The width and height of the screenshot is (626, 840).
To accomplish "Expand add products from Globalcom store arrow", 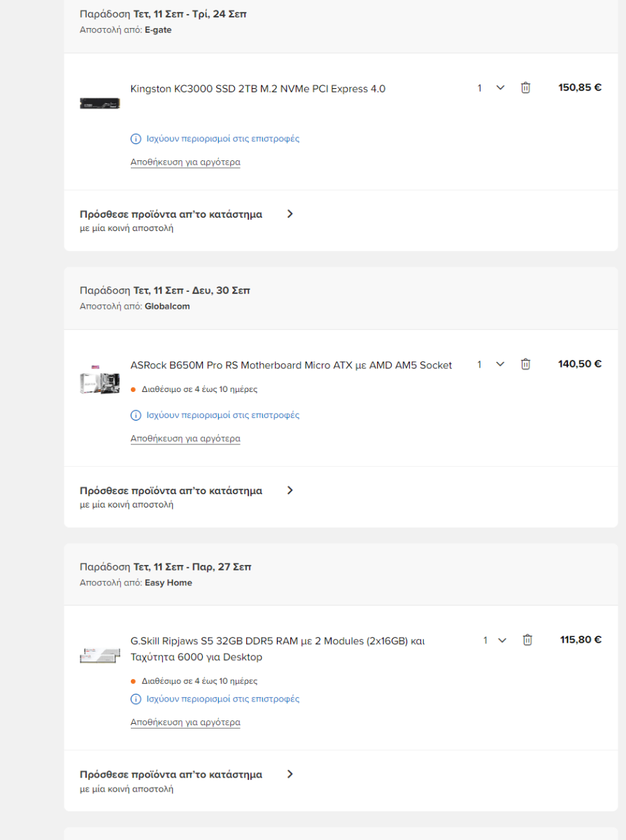I will click(290, 491).
